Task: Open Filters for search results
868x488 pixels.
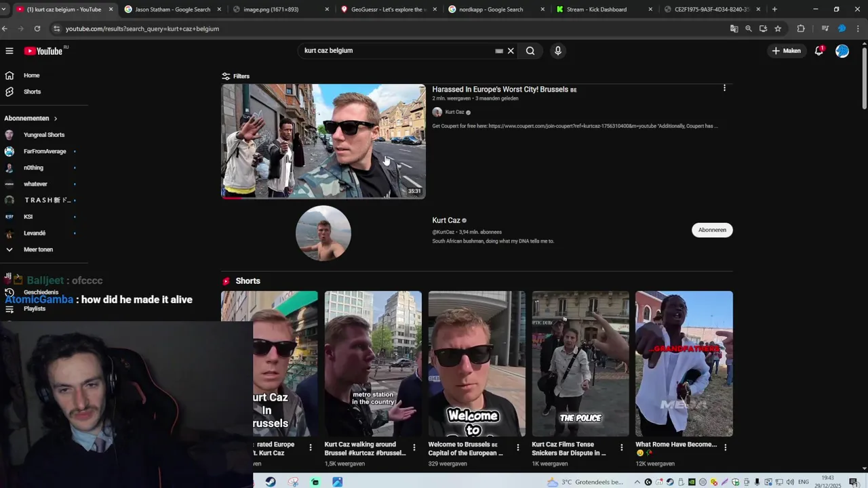Action: click(236, 76)
